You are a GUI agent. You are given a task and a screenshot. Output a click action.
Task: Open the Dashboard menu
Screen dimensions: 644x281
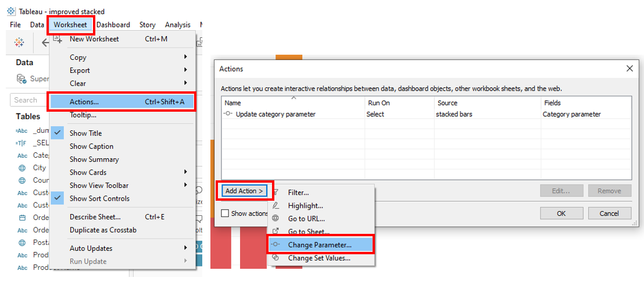113,24
